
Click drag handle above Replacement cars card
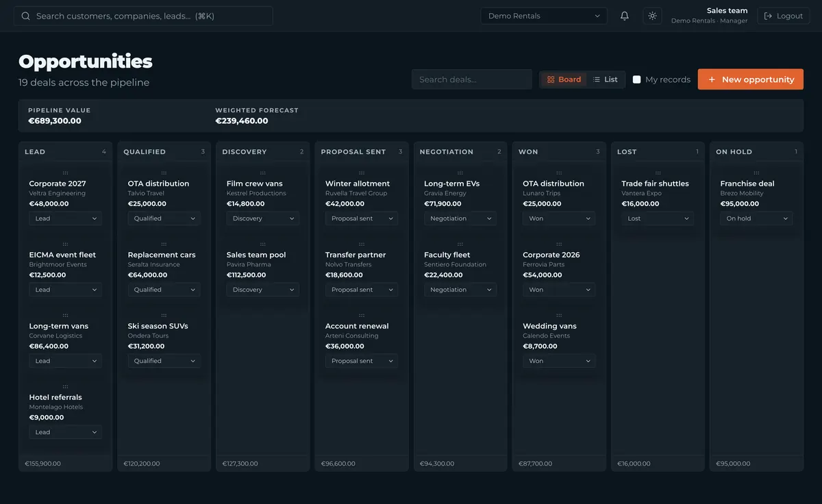(x=164, y=244)
